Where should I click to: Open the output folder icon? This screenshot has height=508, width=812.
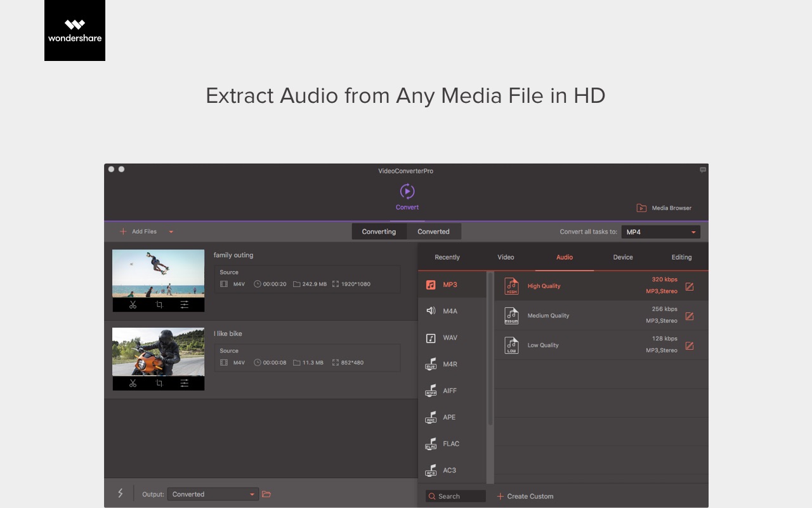tap(266, 494)
